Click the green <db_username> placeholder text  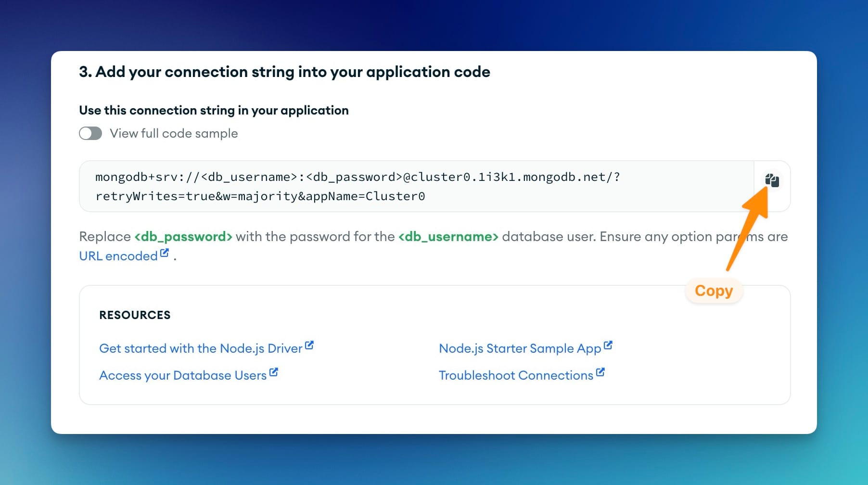coord(448,236)
